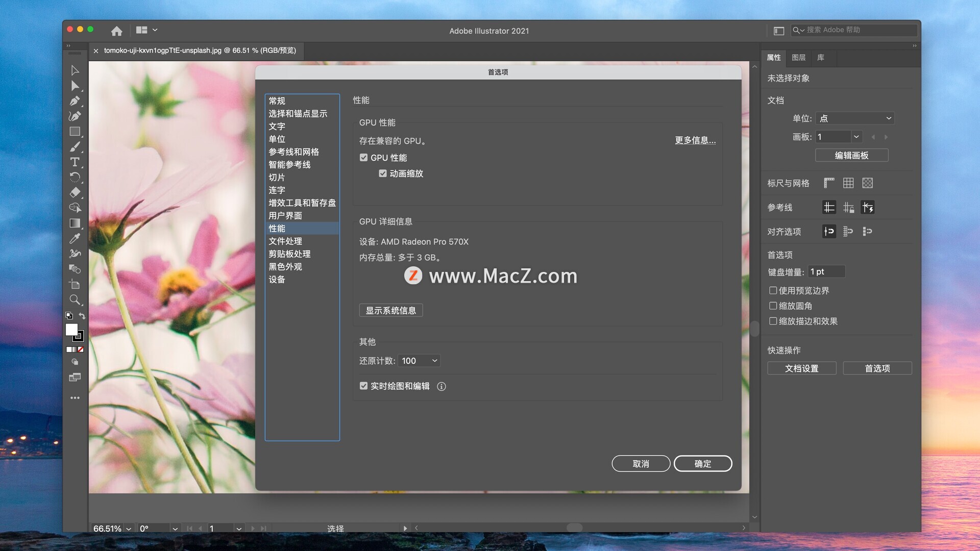Select the Shape Builder tool
Image resolution: width=980 pixels, height=551 pixels.
coord(75,208)
